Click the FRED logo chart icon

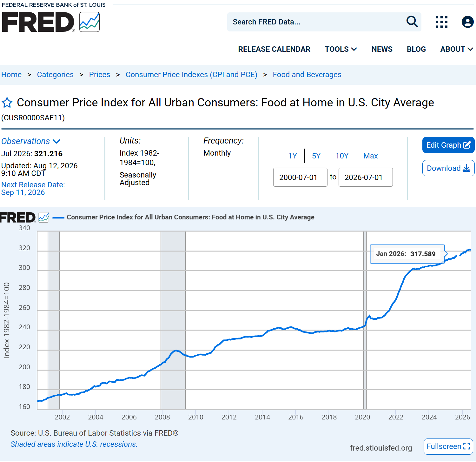[x=89, y=22]
